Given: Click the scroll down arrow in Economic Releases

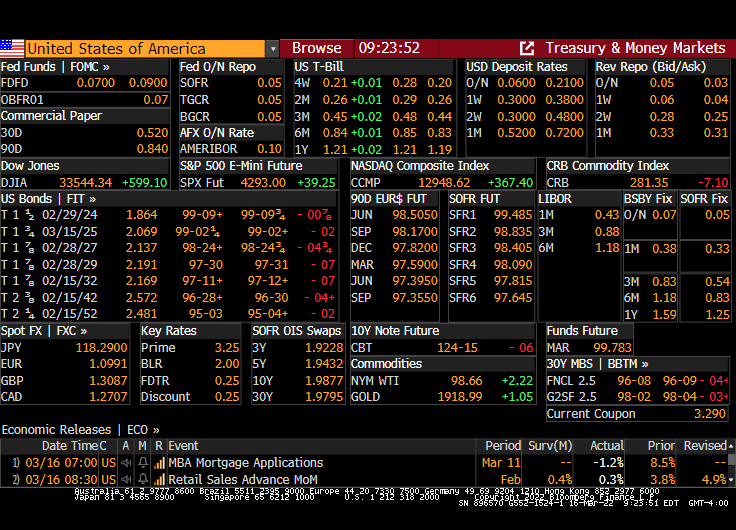Looking at the screenshot, I should pos(731,480).
